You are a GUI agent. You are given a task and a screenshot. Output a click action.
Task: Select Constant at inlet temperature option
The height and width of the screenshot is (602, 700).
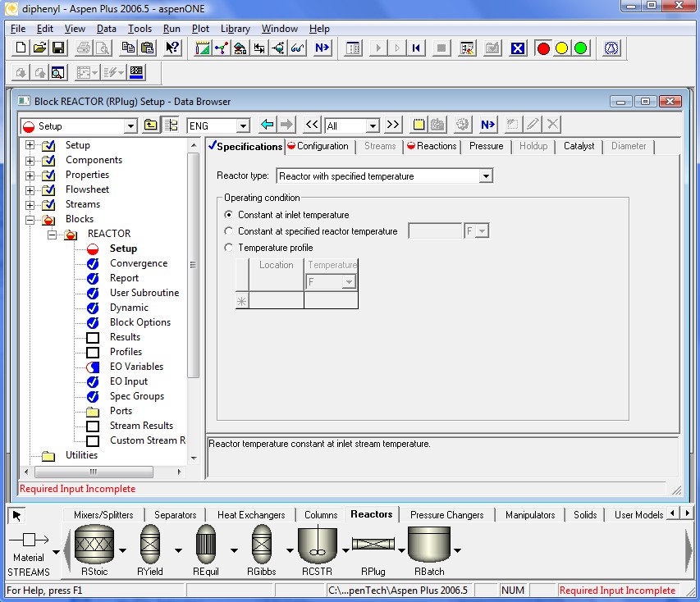229,215
